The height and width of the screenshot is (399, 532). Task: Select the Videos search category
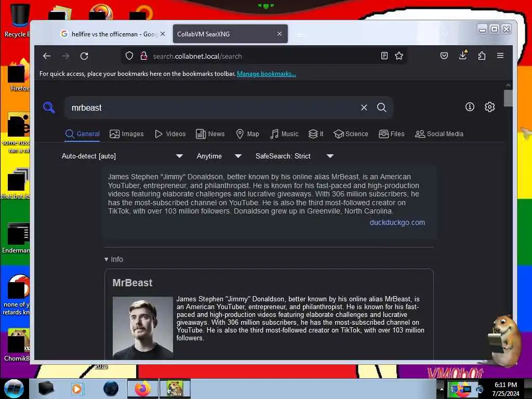pyautogui.click(x=170, y=134)
